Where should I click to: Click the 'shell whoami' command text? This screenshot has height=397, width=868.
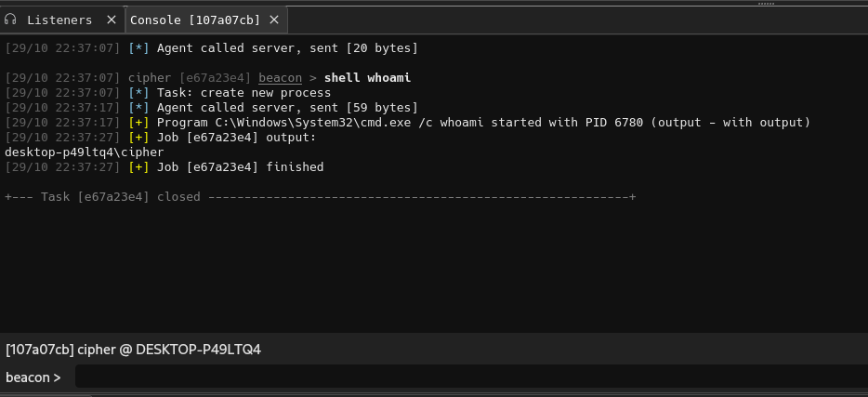coord(367,78)
